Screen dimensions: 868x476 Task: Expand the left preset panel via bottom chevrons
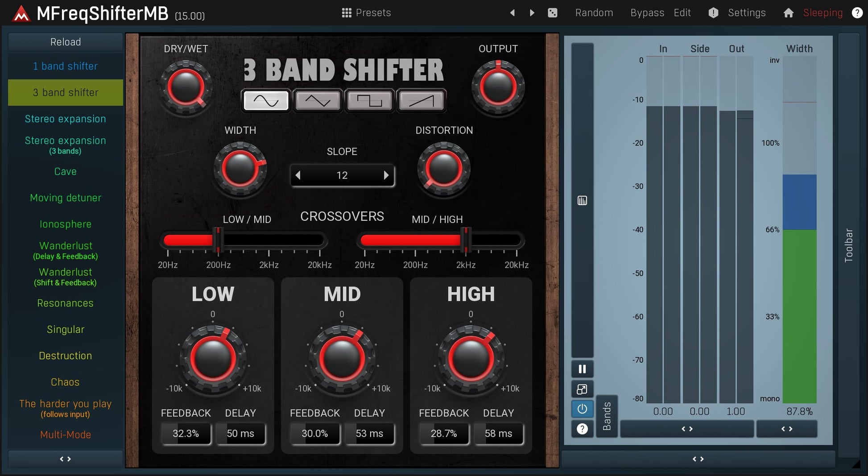(x=65, y=459)
